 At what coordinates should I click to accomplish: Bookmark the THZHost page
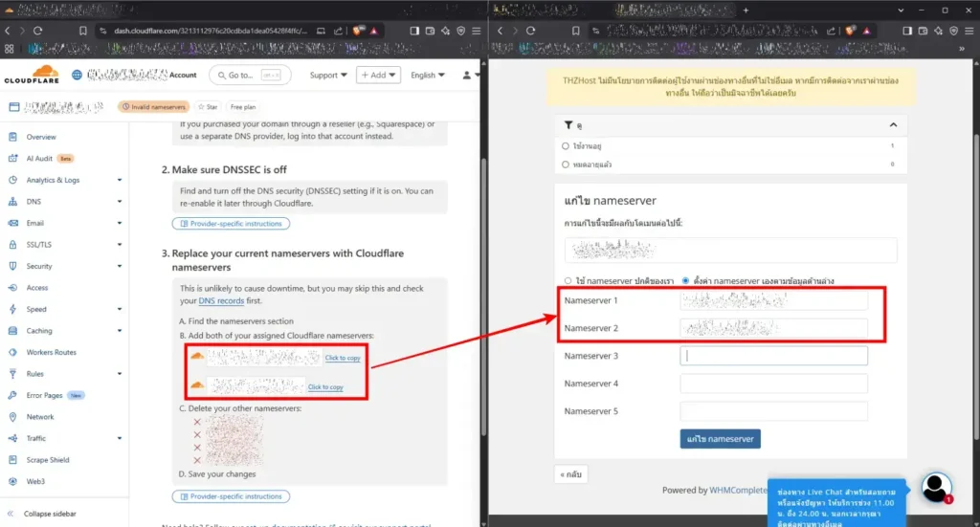(575, 31)
